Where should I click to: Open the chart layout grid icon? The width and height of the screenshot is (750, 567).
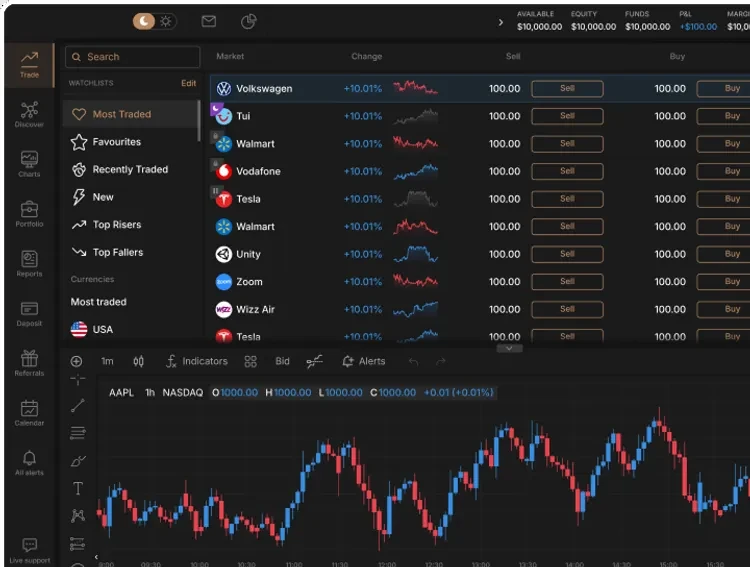point(251,361)
